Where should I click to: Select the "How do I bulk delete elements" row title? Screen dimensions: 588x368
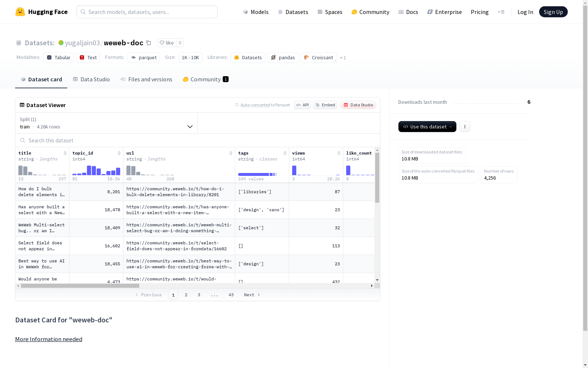coord(42,192)
